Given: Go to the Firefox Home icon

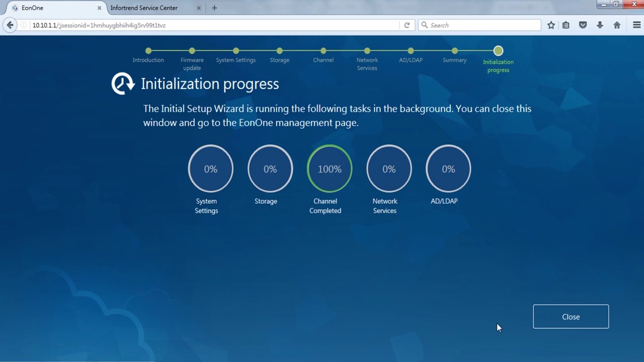Looking at the screenshot, I should 617,25.
